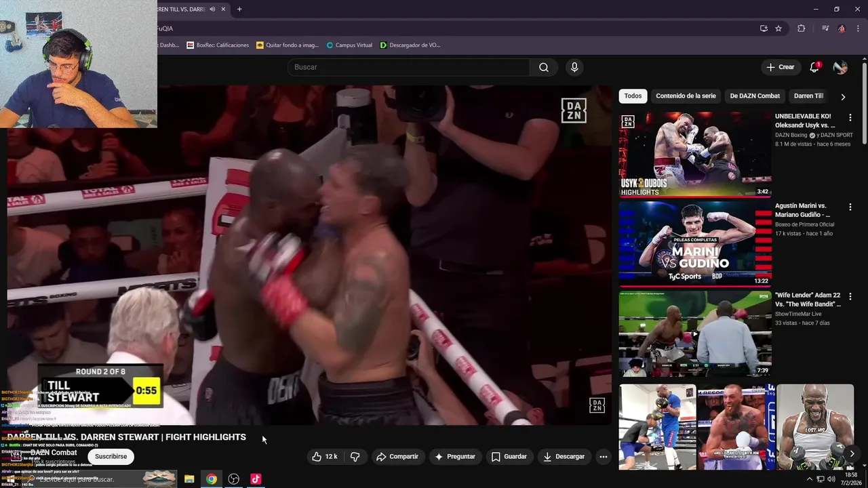
Task: Open the DAZN Combat channel link
Action: [54, 453]
